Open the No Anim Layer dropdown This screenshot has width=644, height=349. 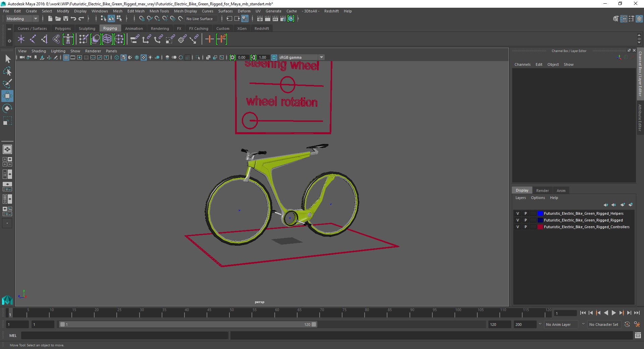562,325
